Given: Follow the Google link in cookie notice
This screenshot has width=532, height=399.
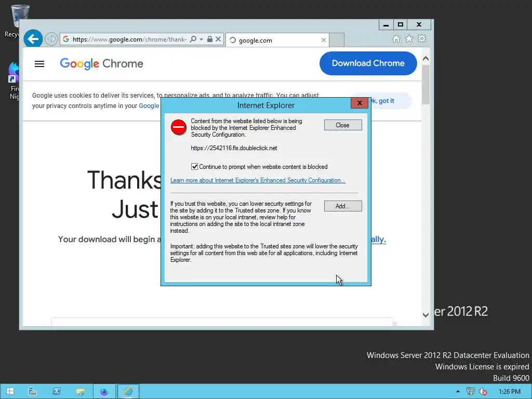Looking at the screenshot, I should coord(149,106).
